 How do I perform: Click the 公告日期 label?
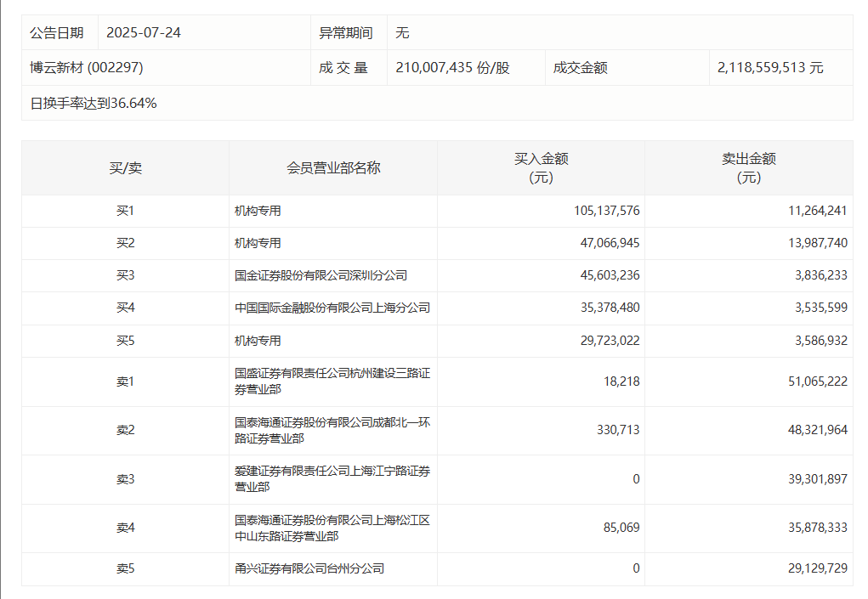[x=56, y=32]
